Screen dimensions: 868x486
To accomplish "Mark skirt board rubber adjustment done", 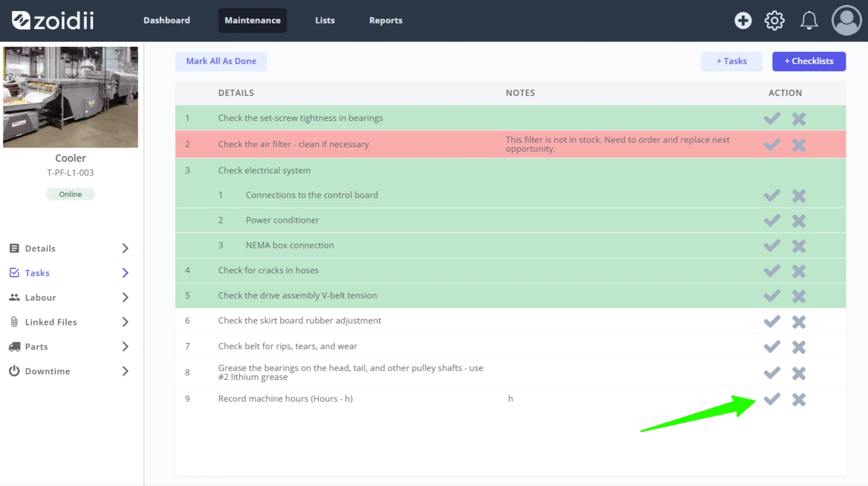I will [x=772, y=321].
